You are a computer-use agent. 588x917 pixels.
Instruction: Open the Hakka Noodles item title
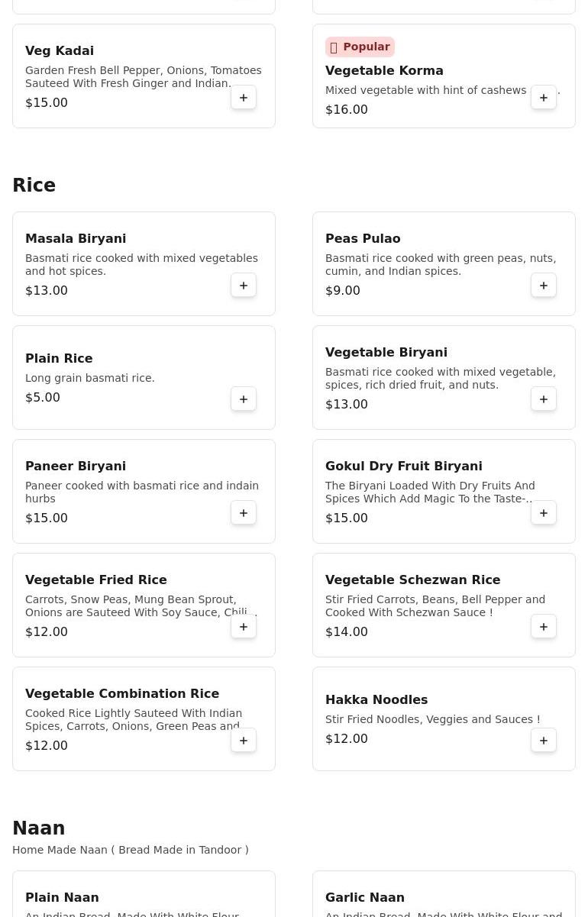point(376,699)
